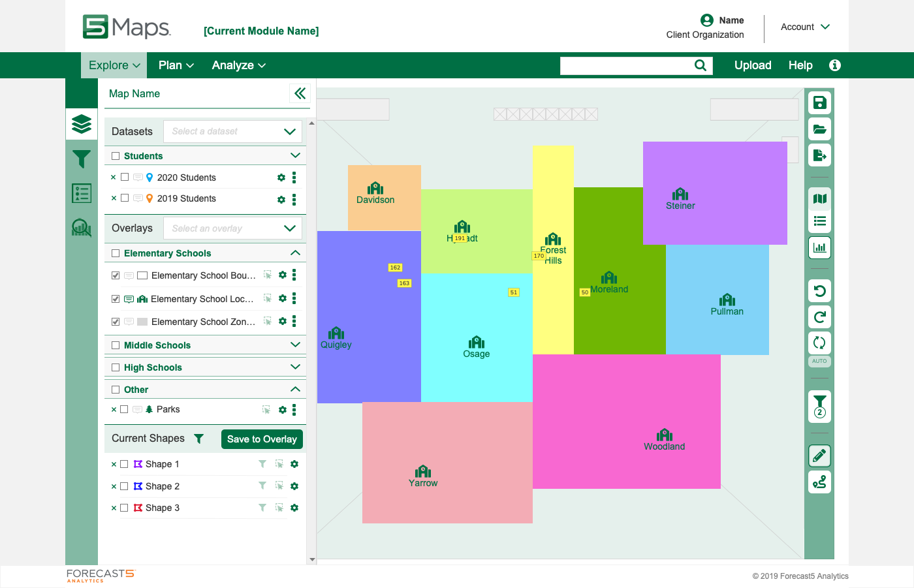Check the 2019 Students checkbox
Viewport: 914px width, 588px height.
point(125,198)
